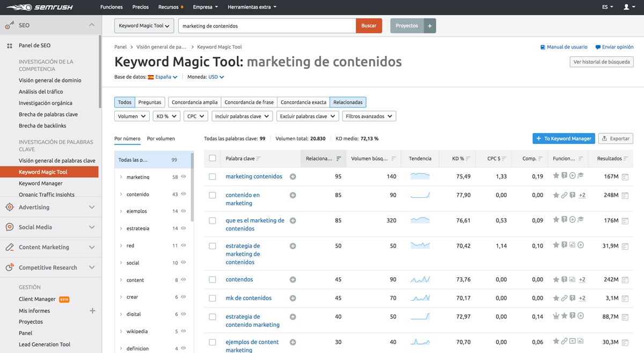Viewport: 644px width, 353px height.
Task: Open Ver historial de búsqueda
Action: [601, 61]
